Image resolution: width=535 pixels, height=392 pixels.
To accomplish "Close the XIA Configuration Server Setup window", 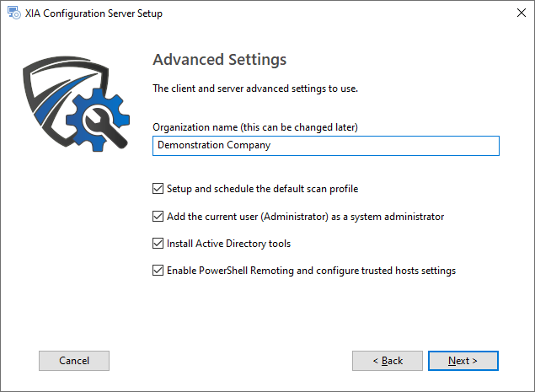I will 521,13.
